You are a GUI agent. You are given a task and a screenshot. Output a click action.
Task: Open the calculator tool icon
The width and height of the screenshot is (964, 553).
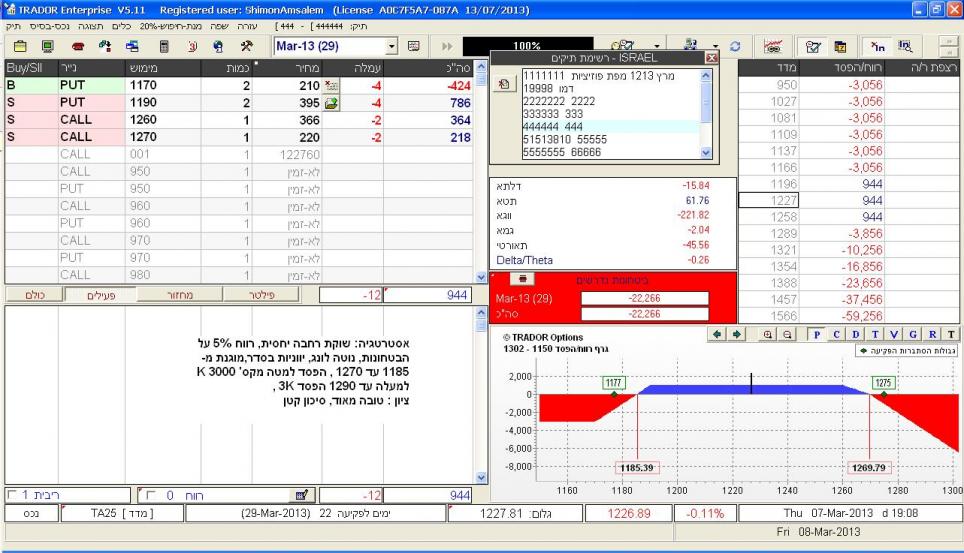tap(163, 46)
